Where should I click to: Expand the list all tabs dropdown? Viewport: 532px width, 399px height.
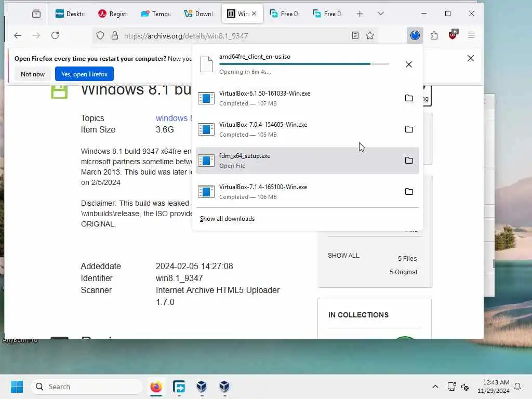coord(381,14)
